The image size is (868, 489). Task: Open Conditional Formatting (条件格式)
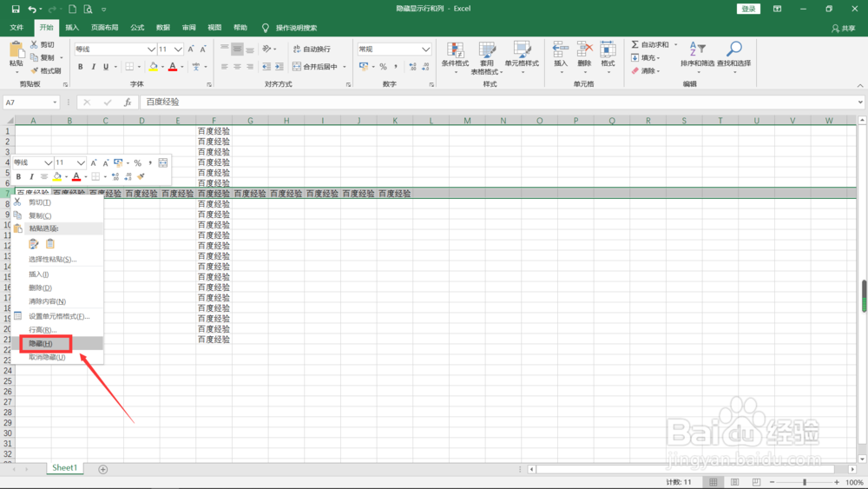tap(455, 56)
